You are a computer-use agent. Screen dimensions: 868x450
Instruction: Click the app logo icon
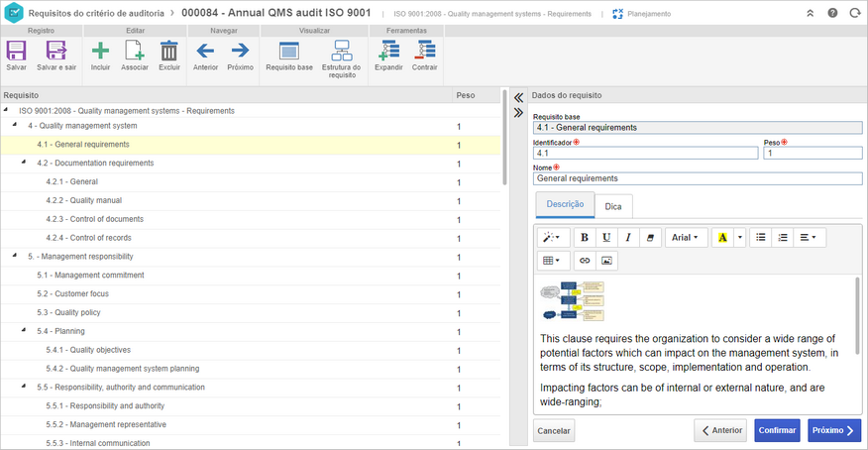coord(13,12)
